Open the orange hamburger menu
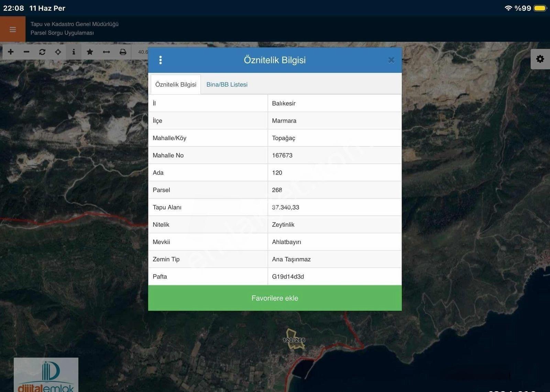This screenshot has height=392, width=550. (13, 29)
